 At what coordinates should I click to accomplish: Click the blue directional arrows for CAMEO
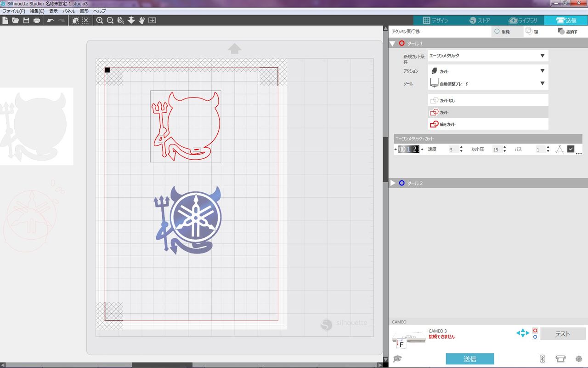523,333
